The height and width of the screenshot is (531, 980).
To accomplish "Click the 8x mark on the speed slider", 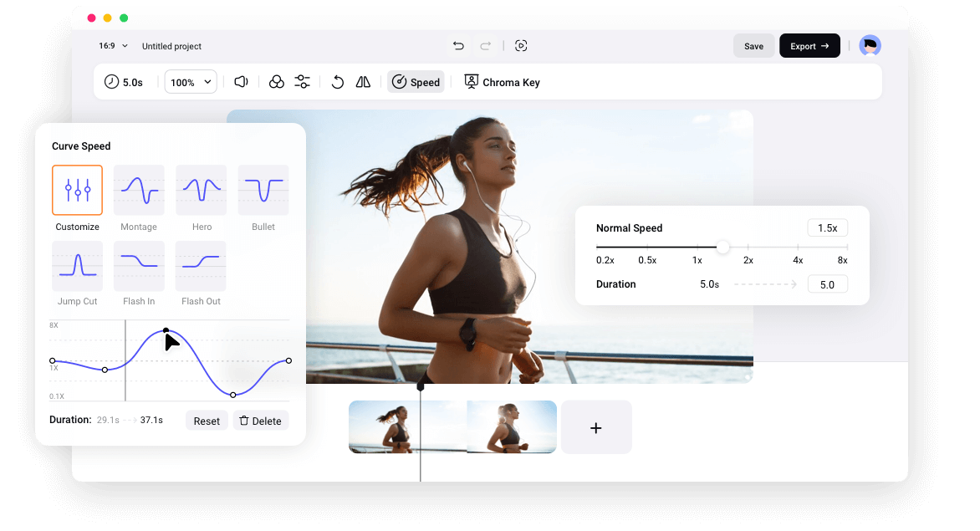I will tap(843, 260).
